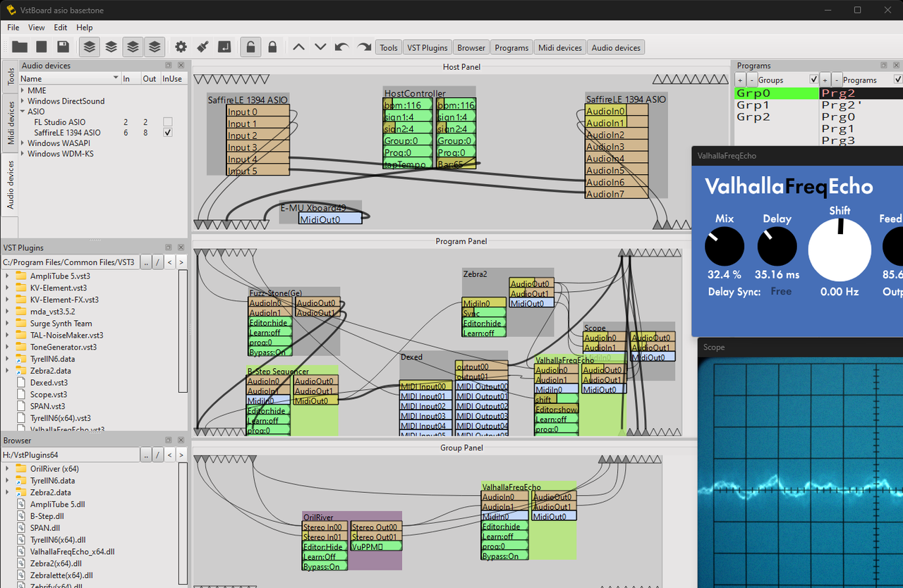Viewport: 903px width, 588px height.
Task: Click the locked padlock icon
Action: 273,47
